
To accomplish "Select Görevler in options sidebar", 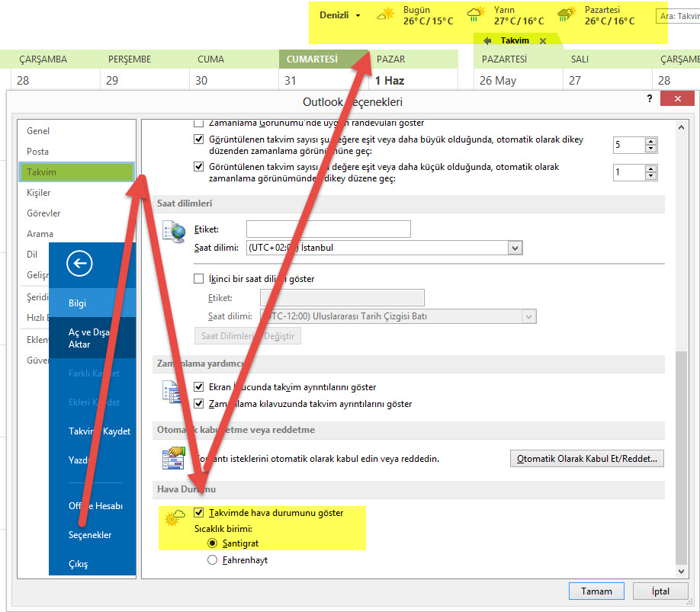I will [x=76, y=213].
